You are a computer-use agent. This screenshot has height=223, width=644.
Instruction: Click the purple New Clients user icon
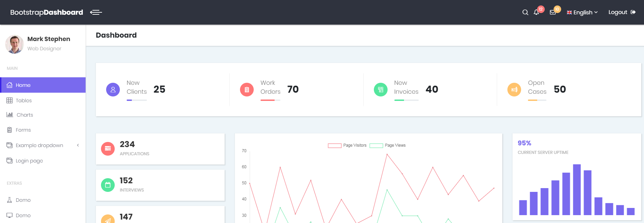pos(113,90)
